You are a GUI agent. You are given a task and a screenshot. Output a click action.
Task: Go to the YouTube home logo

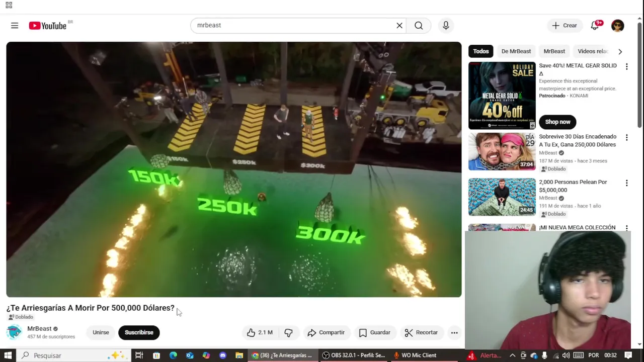(48, 26)
